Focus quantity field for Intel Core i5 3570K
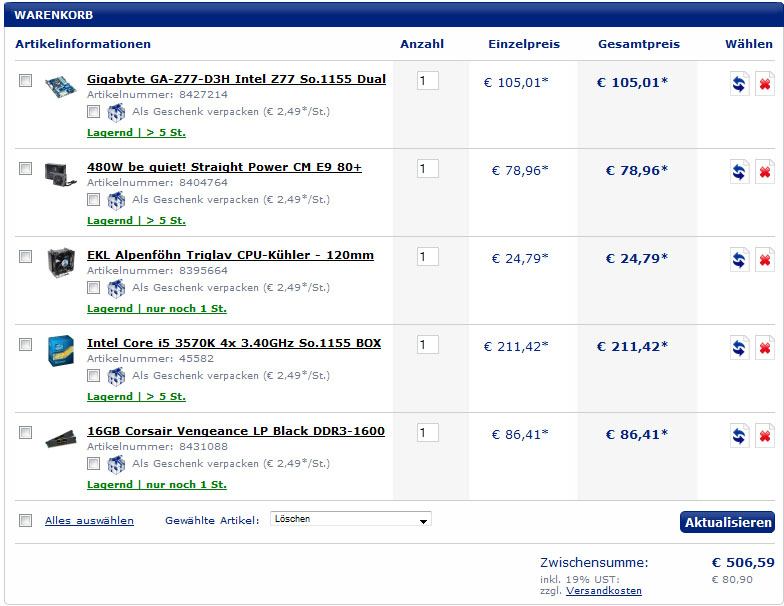The image size is (784, 606). (428, 344)
